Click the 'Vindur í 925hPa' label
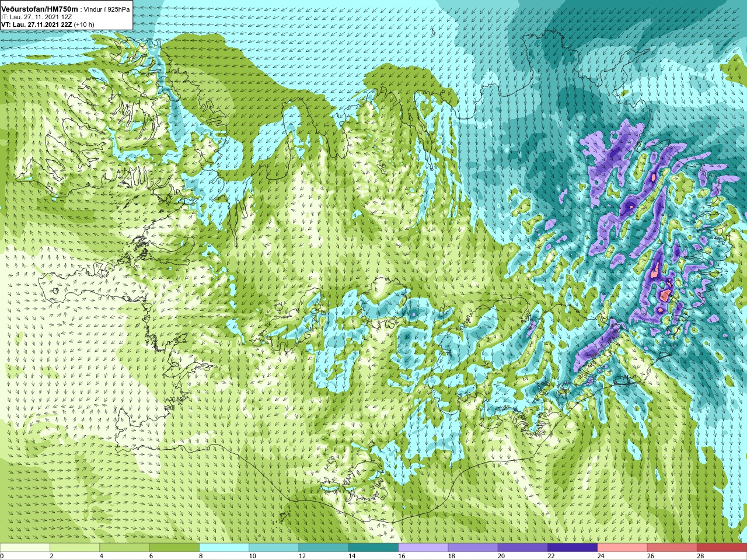Image resolution: width=747 pixels, height=560 pixels. point(107,9)
